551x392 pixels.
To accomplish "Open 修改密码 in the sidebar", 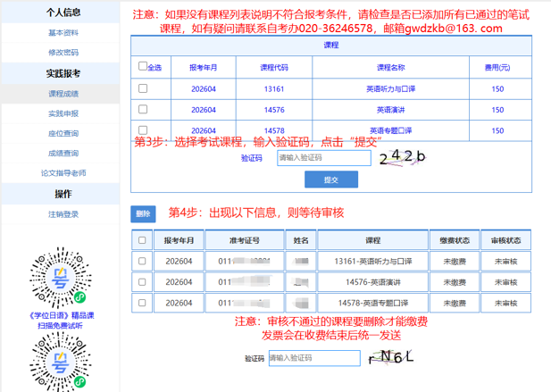I will tap(63, 53).
